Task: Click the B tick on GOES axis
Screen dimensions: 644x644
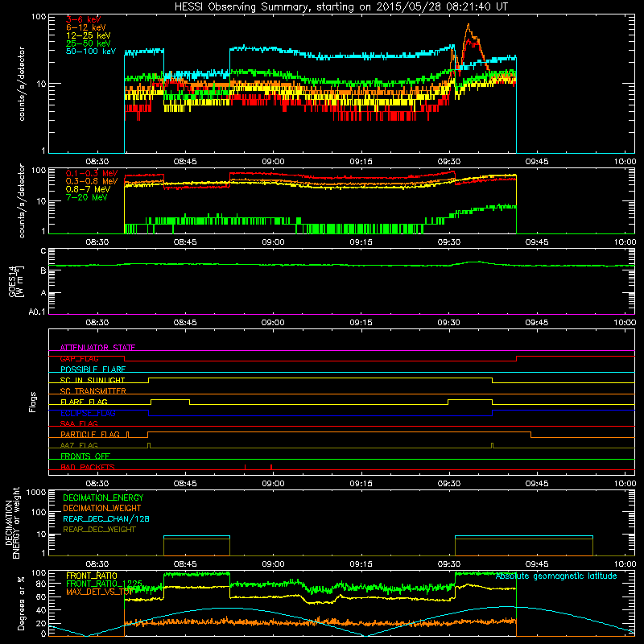Action: (x=43, y=271)
